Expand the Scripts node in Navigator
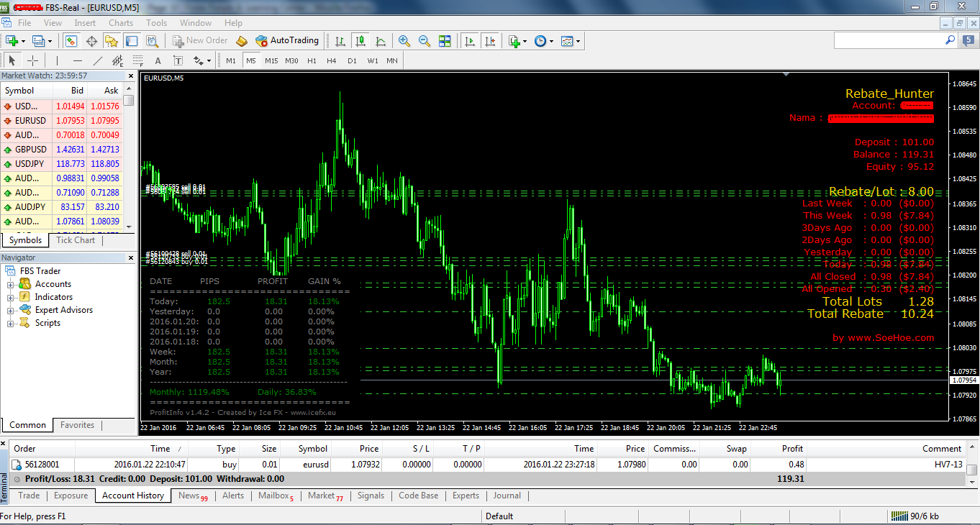The width and height of the screenshot is (980, 525). point(11,323)
